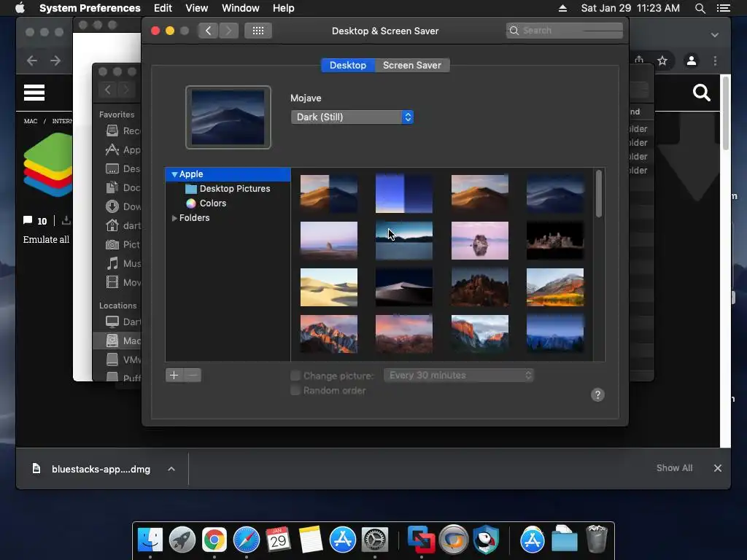Open Calendar from the Dock

278,540
